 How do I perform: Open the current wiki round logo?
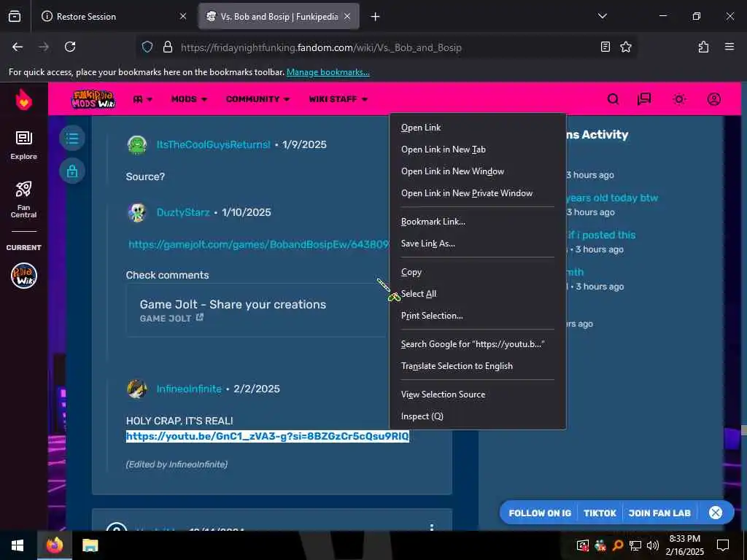(24, 276)
